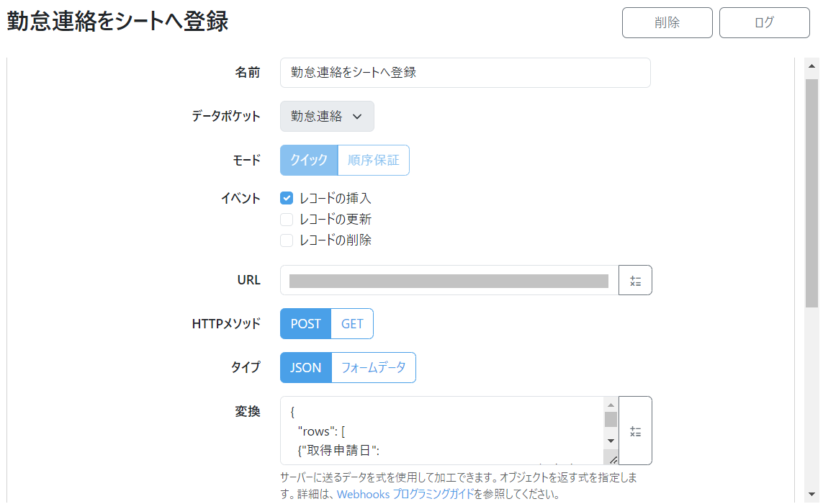Select the クイック mode option
Image resolution: width=823 pixels, height=504 pixels.
[x=308, y=160]
